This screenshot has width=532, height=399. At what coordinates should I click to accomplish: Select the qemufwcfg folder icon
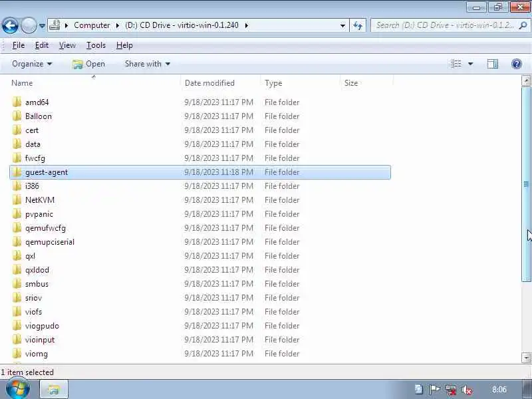[x=17, y=227]
